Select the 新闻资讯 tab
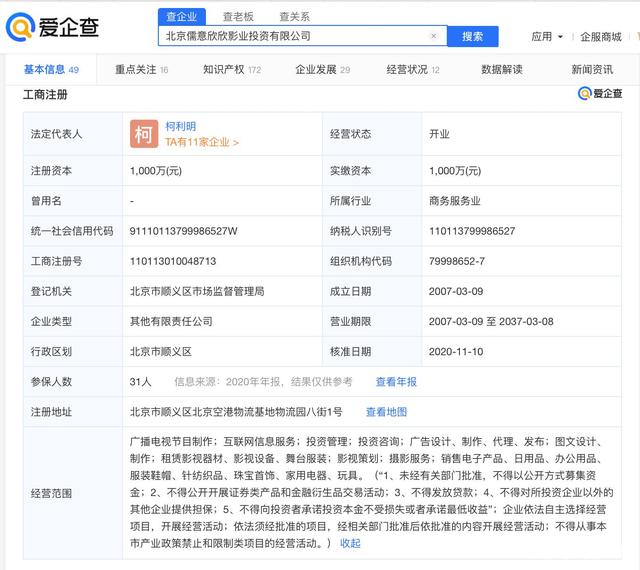The width and height of the screenshot is (640, 570). click(592, 69)
